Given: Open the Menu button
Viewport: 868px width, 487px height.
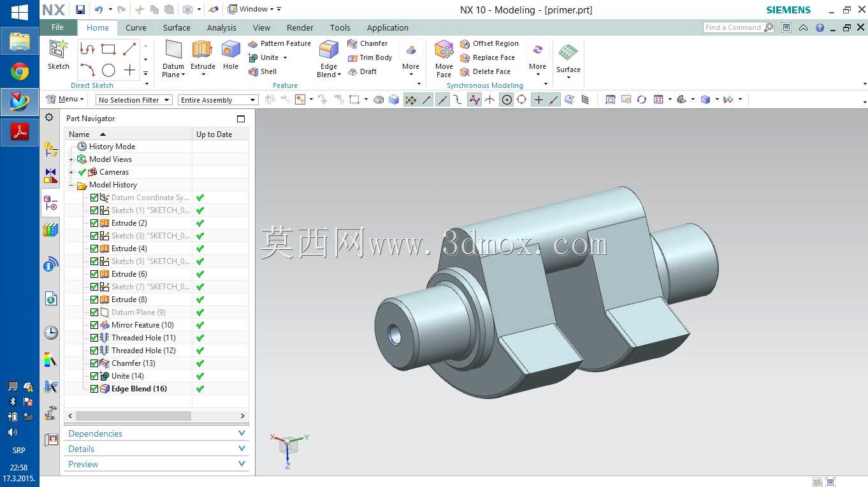Looking at the screenshot, I should 64,99.
